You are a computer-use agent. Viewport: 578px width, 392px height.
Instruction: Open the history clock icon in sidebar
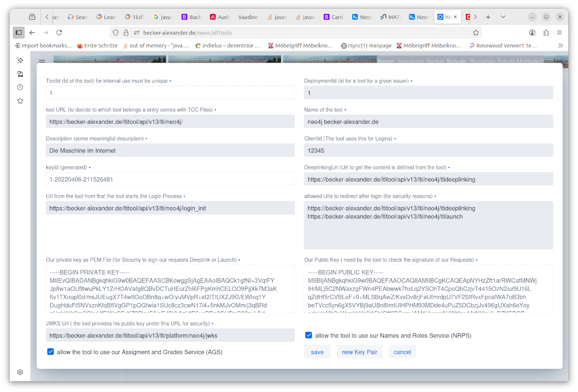[20, 87]
